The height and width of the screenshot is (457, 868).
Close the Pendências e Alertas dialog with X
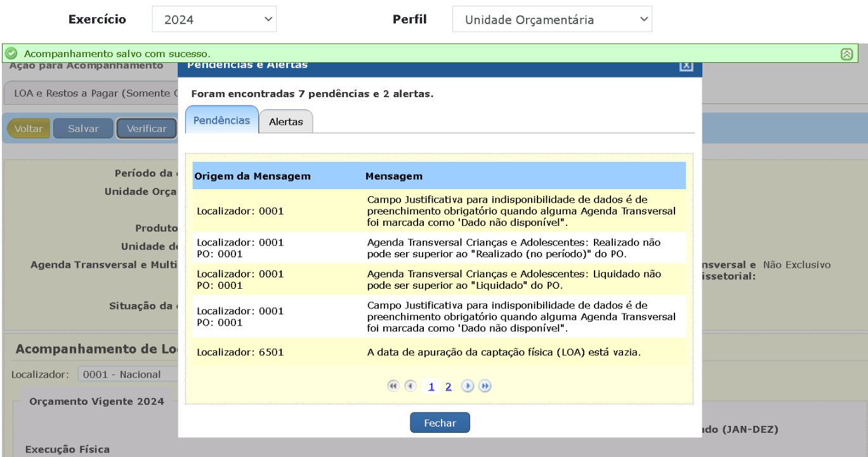686,66
